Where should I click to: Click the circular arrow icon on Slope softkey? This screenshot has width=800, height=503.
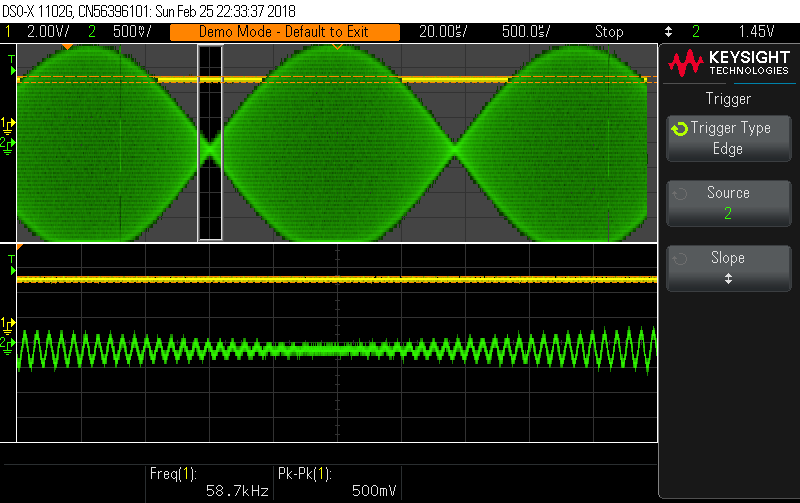680,259
